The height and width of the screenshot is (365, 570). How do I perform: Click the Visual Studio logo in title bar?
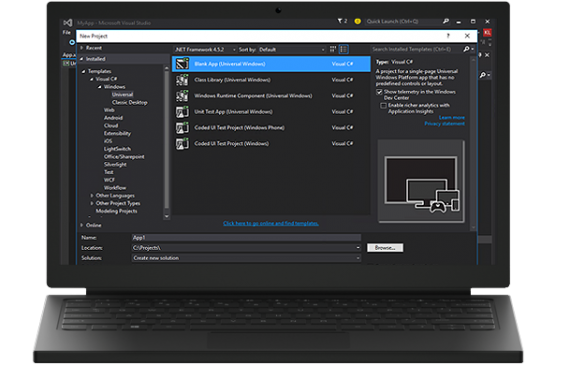tap(68, 23)
